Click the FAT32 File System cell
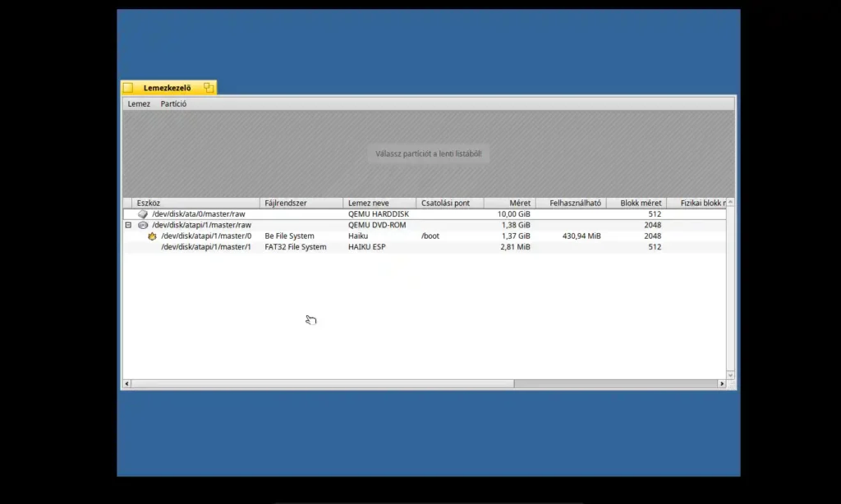841x504 pixels. tap(296, 247)
